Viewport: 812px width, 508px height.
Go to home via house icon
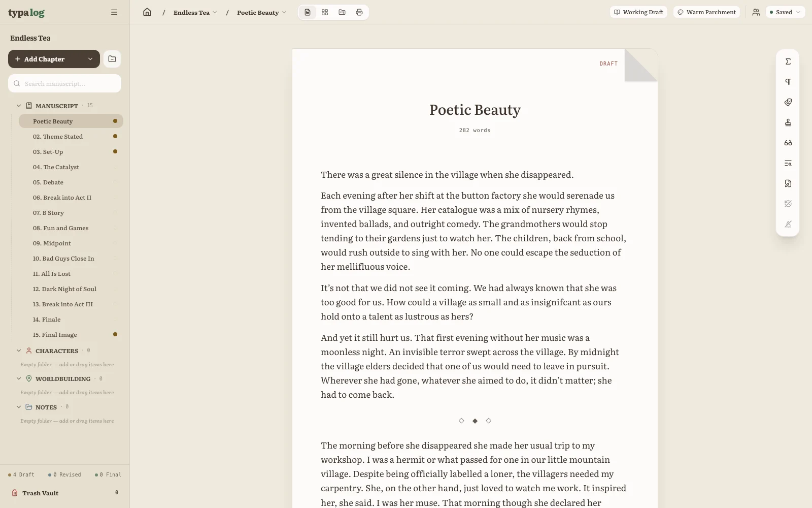coord(147,12)
